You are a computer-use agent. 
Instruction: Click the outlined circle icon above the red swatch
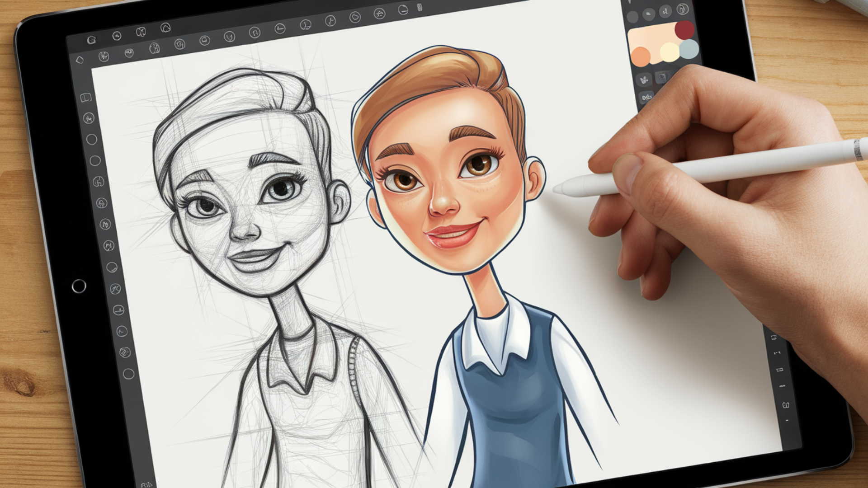(x=682, y=9)
